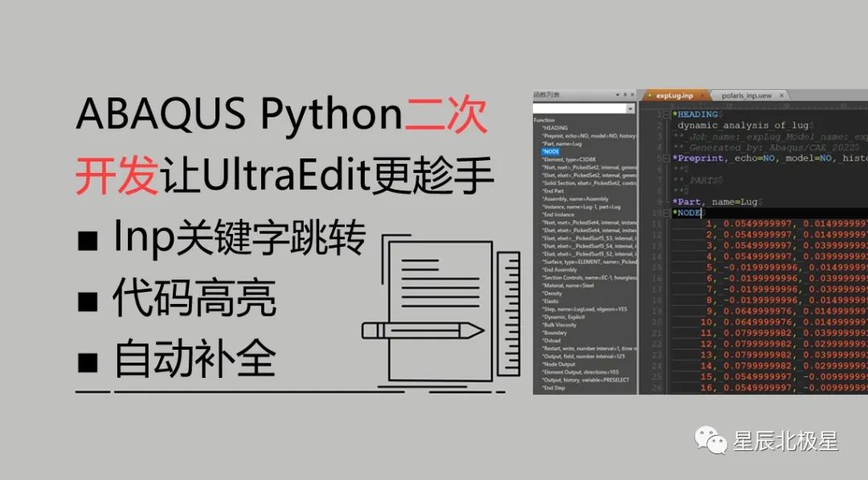Screen dimensions: 868x480
Task: Close the expLug.inp tab
Action: click(x=702, y=95)
